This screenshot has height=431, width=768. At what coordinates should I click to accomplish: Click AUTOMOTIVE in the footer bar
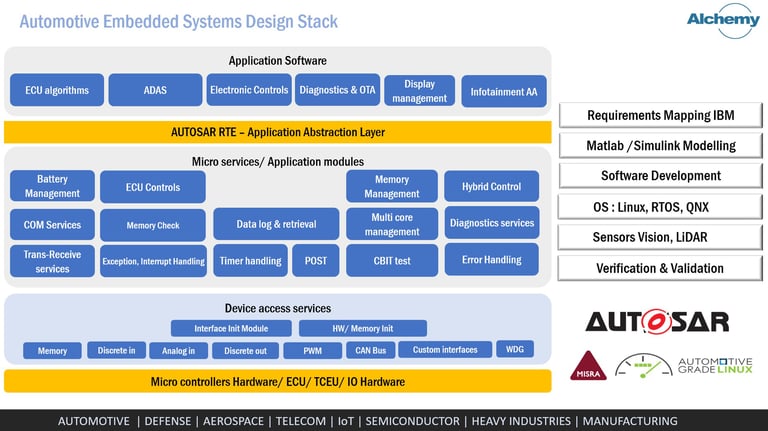coord(94,421)
